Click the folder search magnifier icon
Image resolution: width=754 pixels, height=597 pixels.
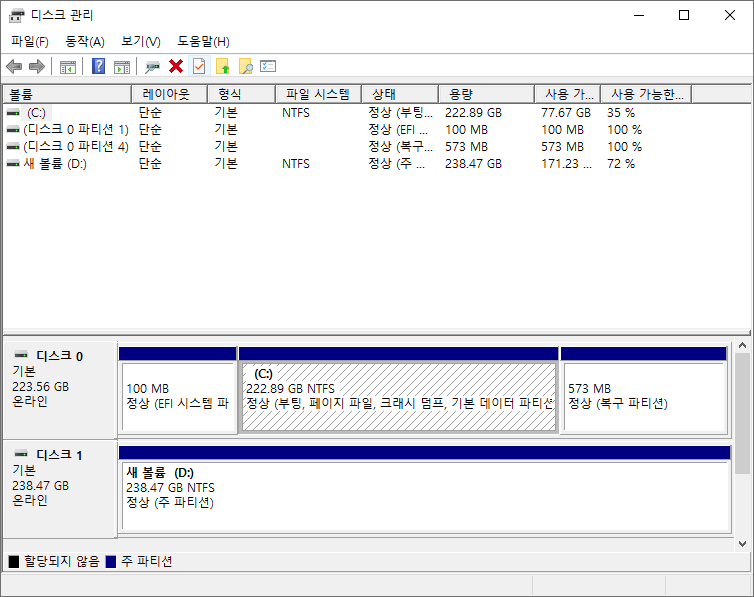pos(246,66)
